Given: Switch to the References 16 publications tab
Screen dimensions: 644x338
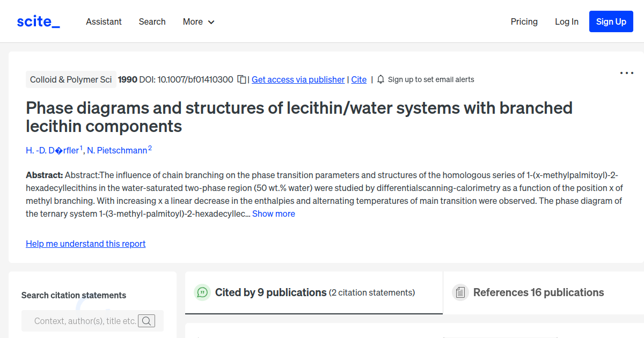Looking at the screenshot, I should click(539, 292).
